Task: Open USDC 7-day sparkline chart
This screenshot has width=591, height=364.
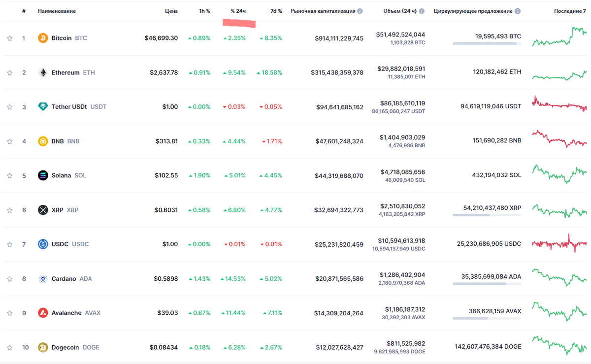Action: (559, 243)
